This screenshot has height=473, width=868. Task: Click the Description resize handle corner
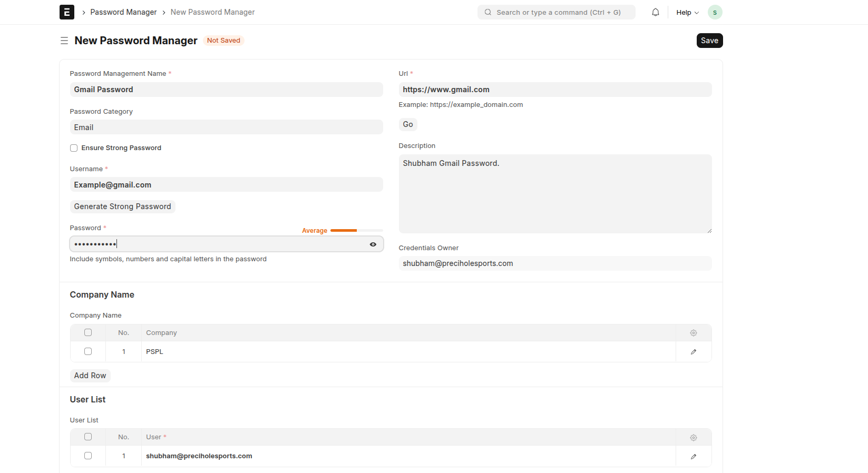pyautogui.click(x=709, y=231)
